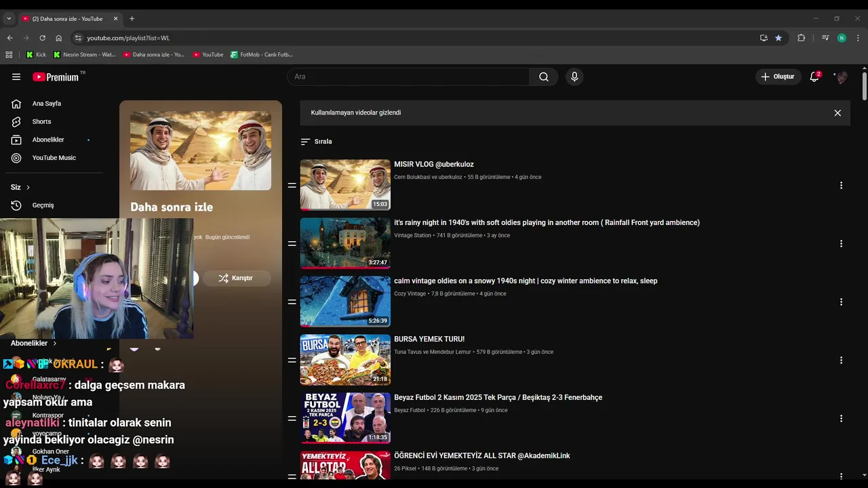The height and width of the screenshot is (488, 868).
Task: Click the search magnifier button
Action: coord(544,77)
